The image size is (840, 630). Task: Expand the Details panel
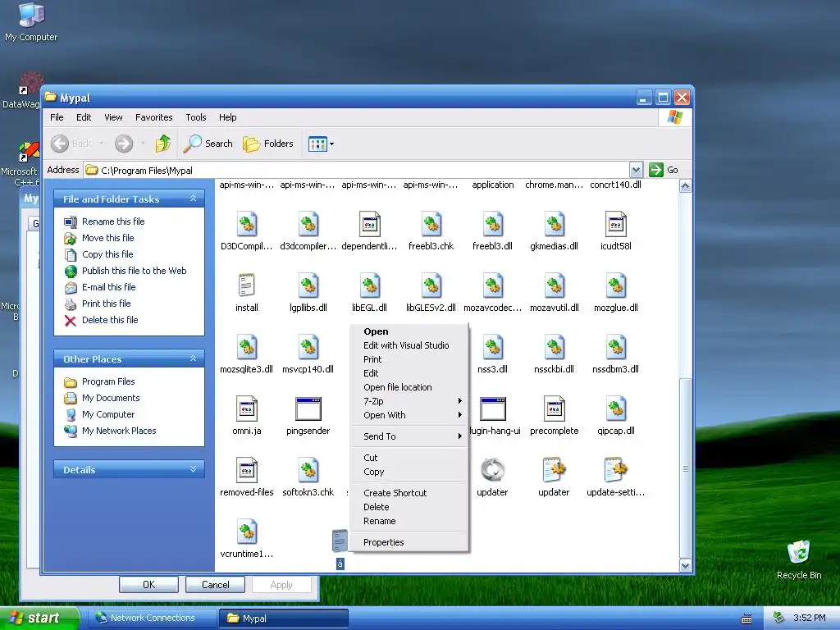coord(194,469)
